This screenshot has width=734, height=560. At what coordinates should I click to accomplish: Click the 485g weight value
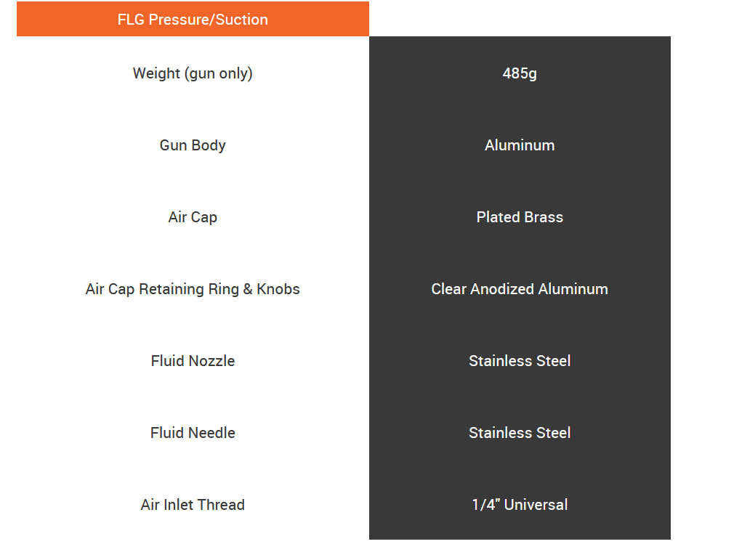click(520, 73)
